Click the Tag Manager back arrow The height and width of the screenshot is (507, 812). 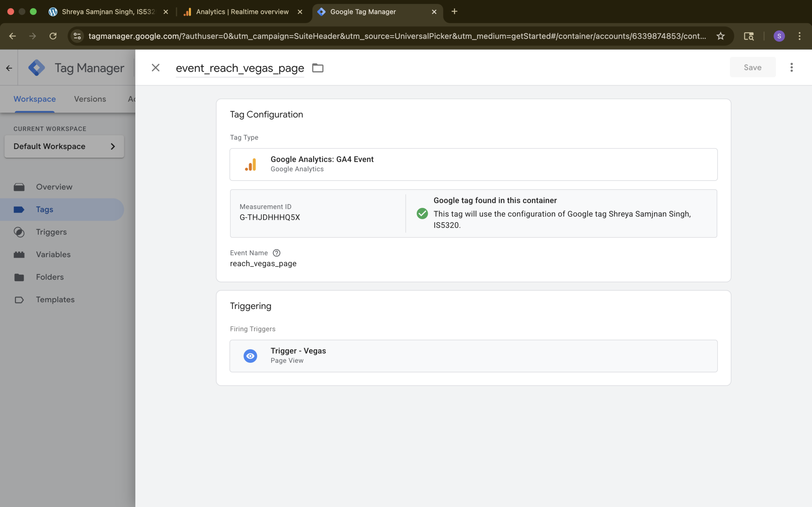(9, 68)
